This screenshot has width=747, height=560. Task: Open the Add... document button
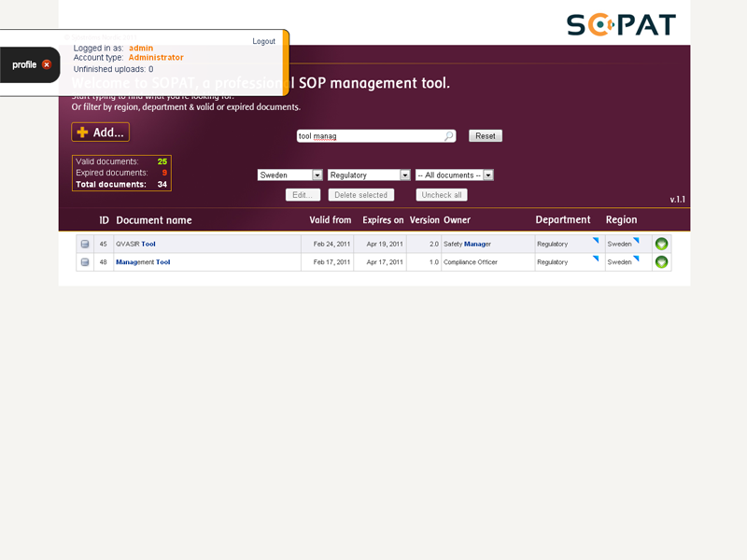101,133
